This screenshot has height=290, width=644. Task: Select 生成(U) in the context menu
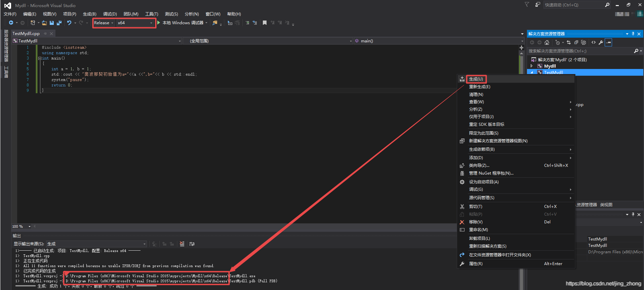[x=476, y=79]
